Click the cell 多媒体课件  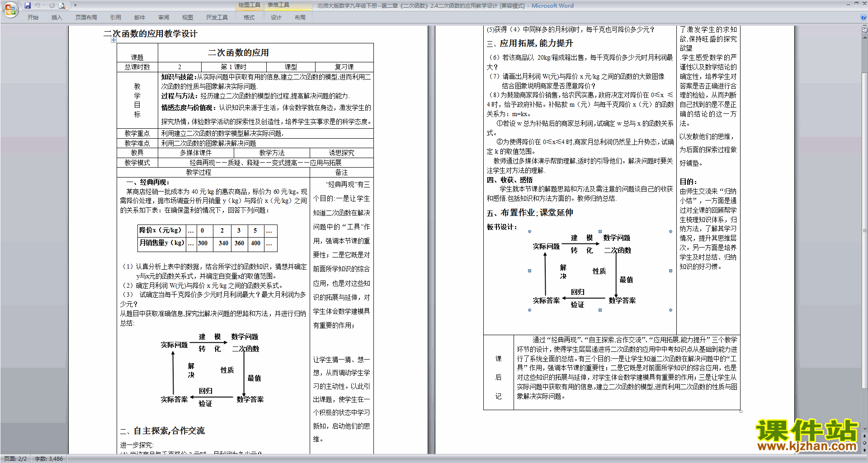tap(196, 153)
